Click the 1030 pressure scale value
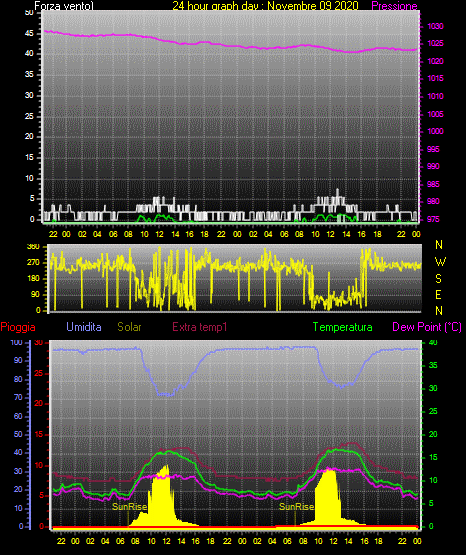 coord(435,26)
